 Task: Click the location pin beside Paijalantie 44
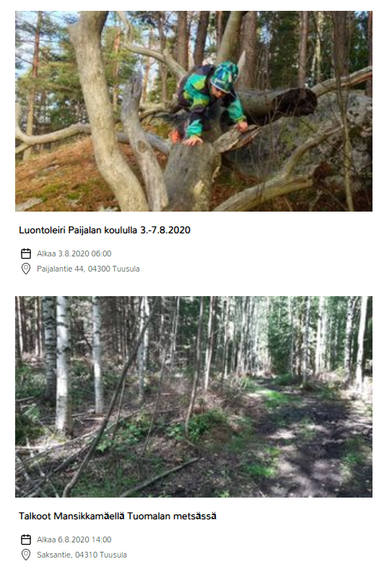click(x=26, y=269)
